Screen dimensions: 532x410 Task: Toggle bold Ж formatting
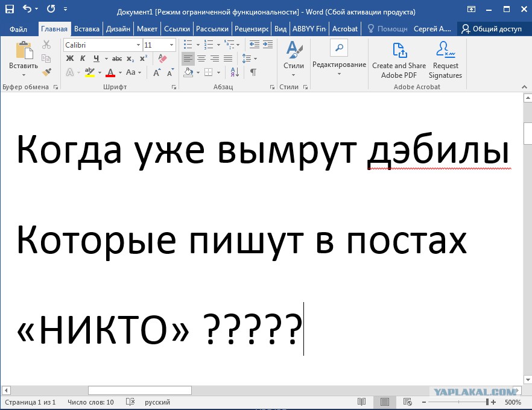click(x=70, y=58)
